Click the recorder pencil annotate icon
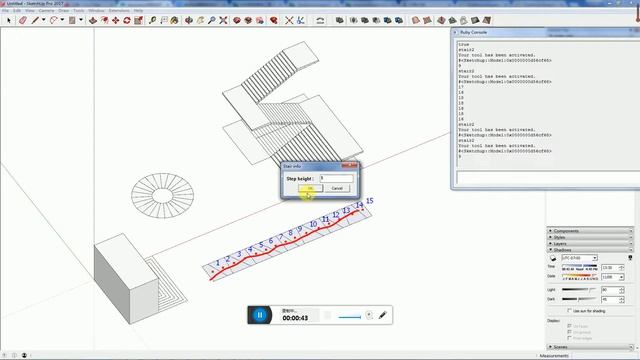 coord(382,315)
